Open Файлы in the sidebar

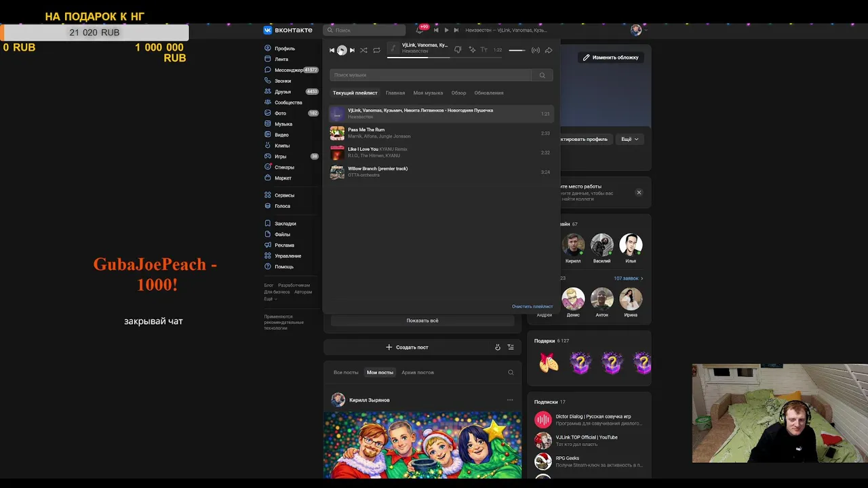(277, 235)
